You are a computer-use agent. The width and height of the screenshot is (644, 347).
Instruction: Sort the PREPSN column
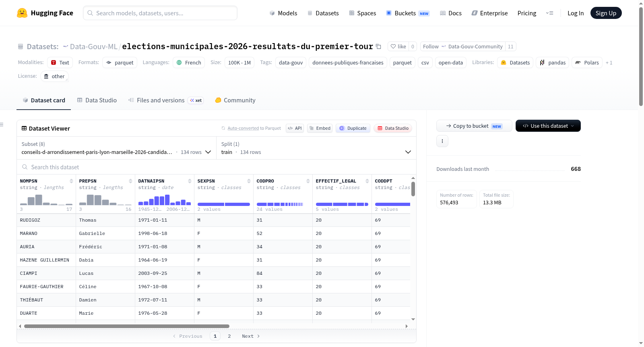coord(130,181)
